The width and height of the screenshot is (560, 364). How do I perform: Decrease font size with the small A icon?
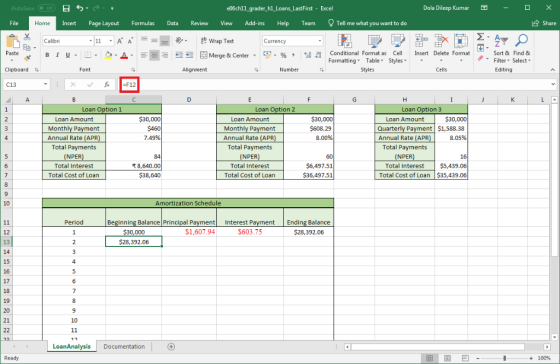click(x=130, y=41)
